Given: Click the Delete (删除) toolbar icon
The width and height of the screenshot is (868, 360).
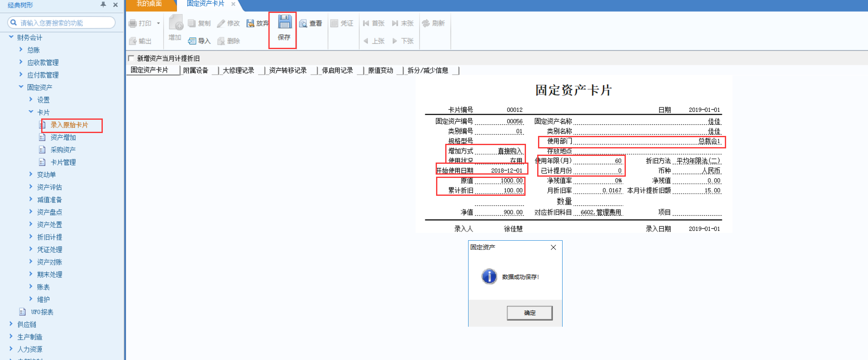Looking at the screenshot, I should [221, 41].
